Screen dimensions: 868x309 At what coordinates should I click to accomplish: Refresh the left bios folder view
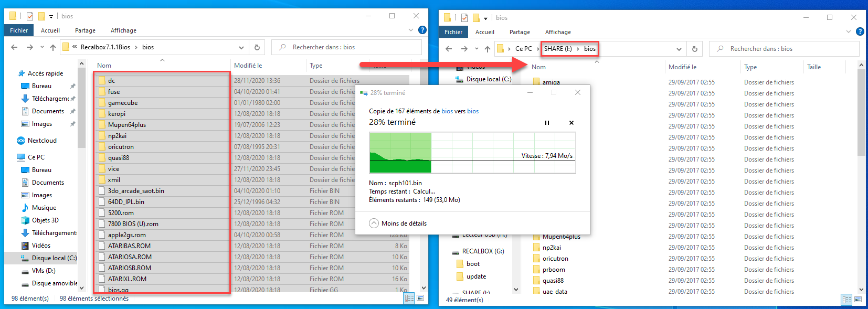click(257, 47)
